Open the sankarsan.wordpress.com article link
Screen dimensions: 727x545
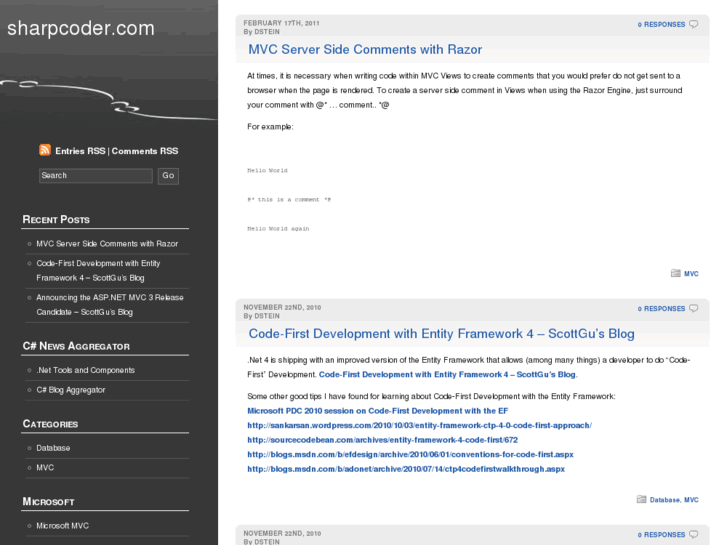point(419,425)
